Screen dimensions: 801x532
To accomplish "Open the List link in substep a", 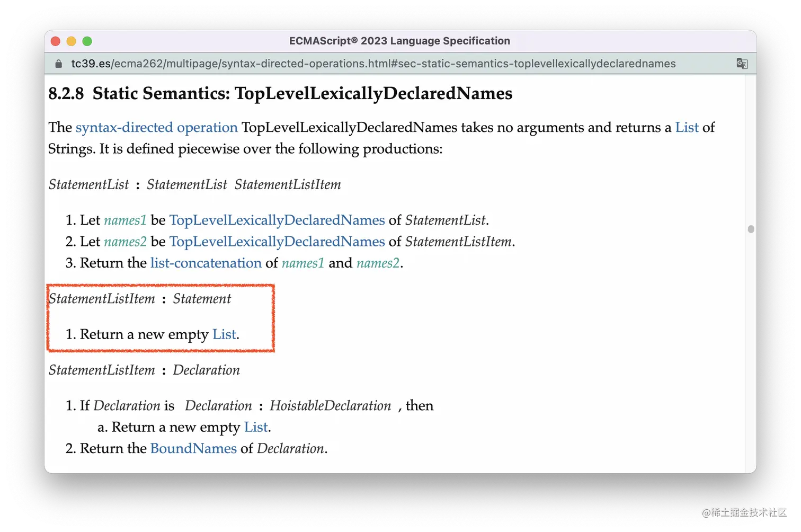I will coord(256,427).
